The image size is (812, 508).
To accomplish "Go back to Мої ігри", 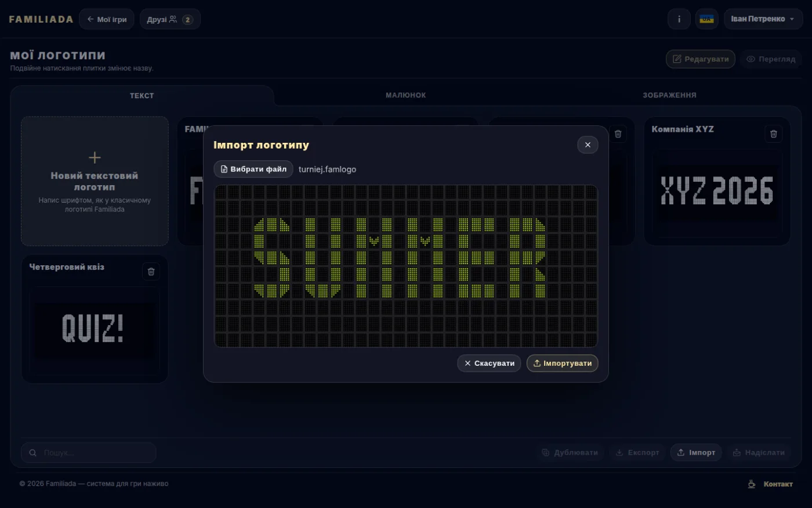I will (x=107, y=19).
